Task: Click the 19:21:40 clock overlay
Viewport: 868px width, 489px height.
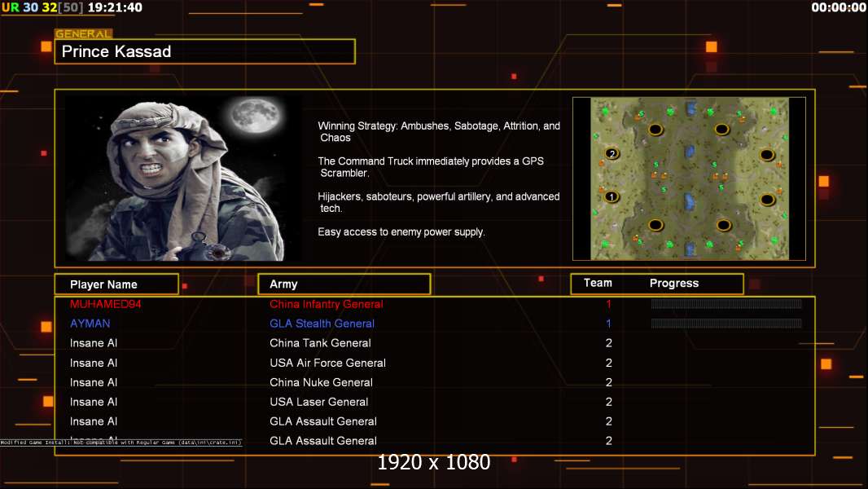Action: coord(115,7)
